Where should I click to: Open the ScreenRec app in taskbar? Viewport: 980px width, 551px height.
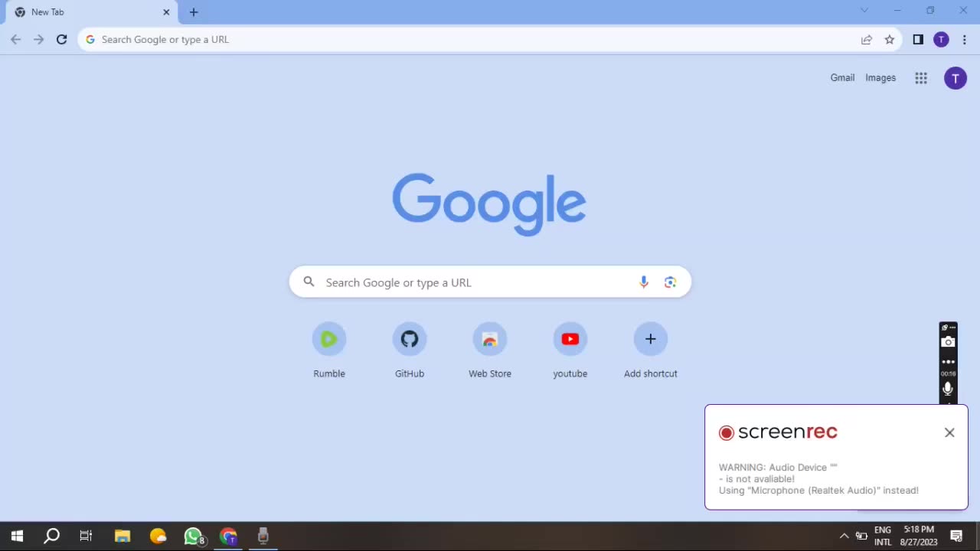(263, 536)
